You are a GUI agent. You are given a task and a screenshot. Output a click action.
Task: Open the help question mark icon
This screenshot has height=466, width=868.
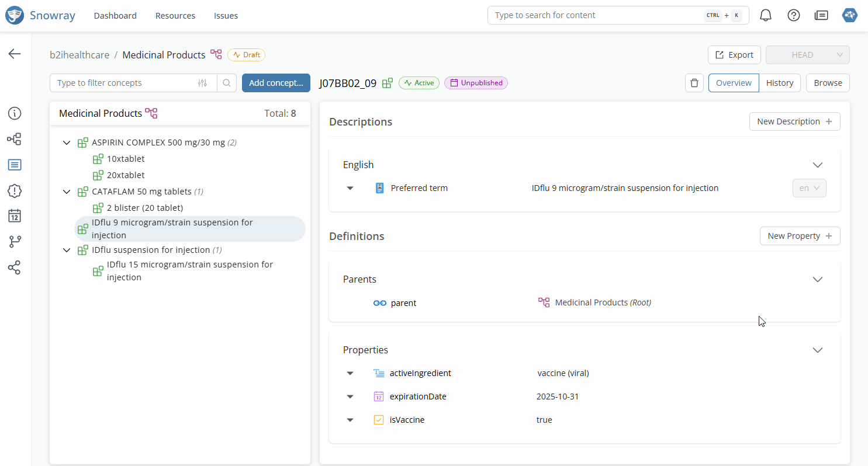coord(794,16)
